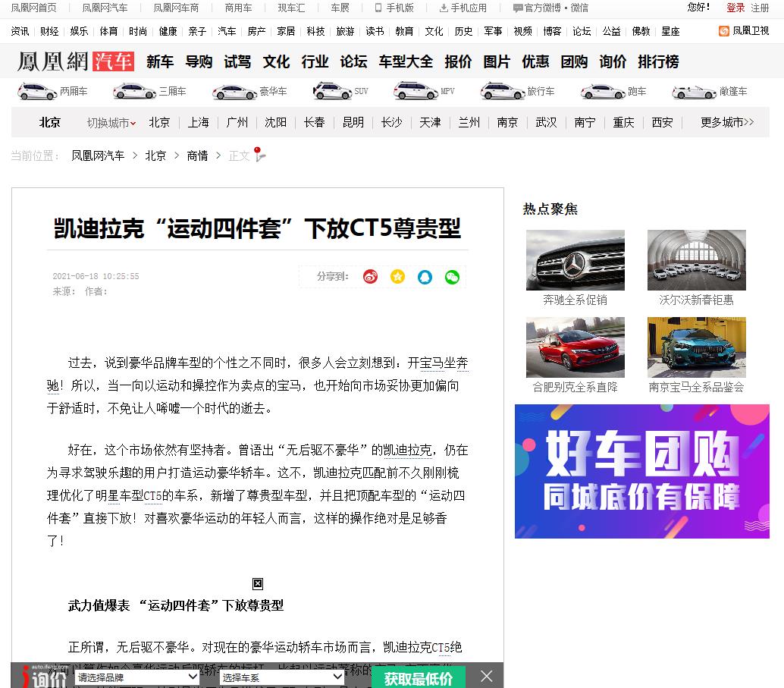Open 沃尔沃新春钜惠 thumbnail

pos(697,260)
